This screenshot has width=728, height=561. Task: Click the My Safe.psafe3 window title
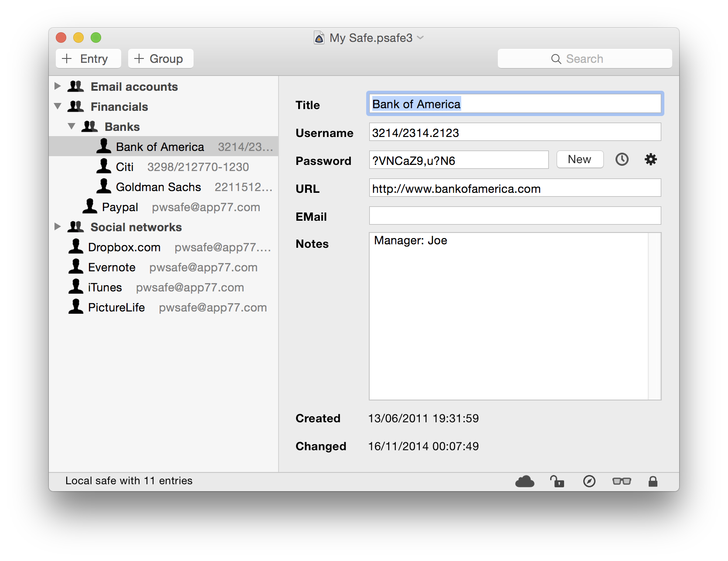tap(371, 38)
